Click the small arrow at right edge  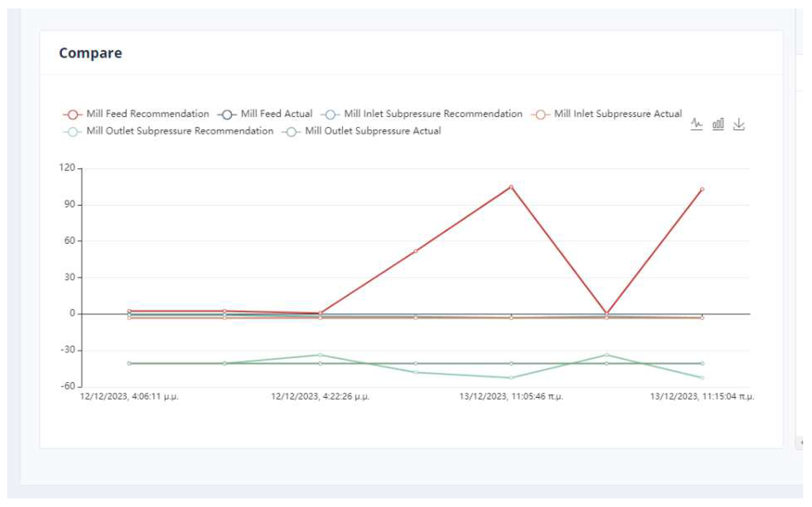click(x=802, y=443)
